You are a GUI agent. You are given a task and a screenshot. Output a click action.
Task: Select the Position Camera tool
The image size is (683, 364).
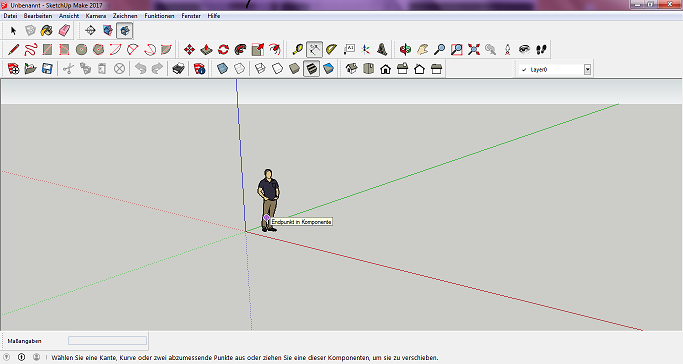507,49
